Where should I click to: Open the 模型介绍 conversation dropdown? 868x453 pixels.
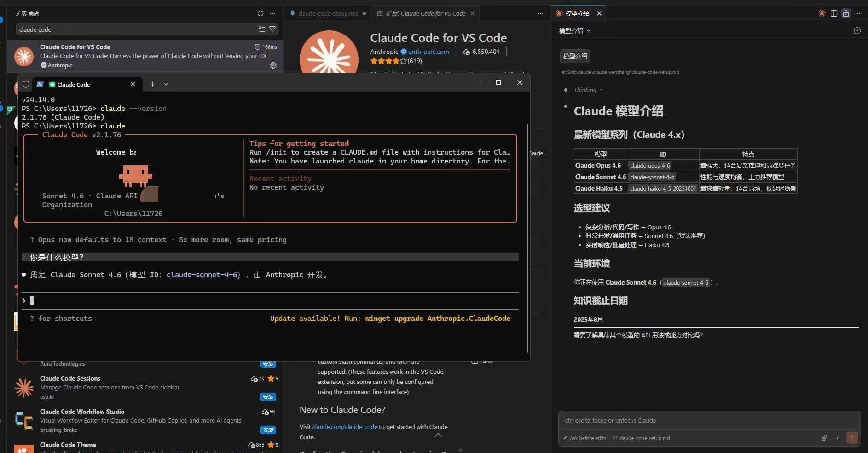574,31
